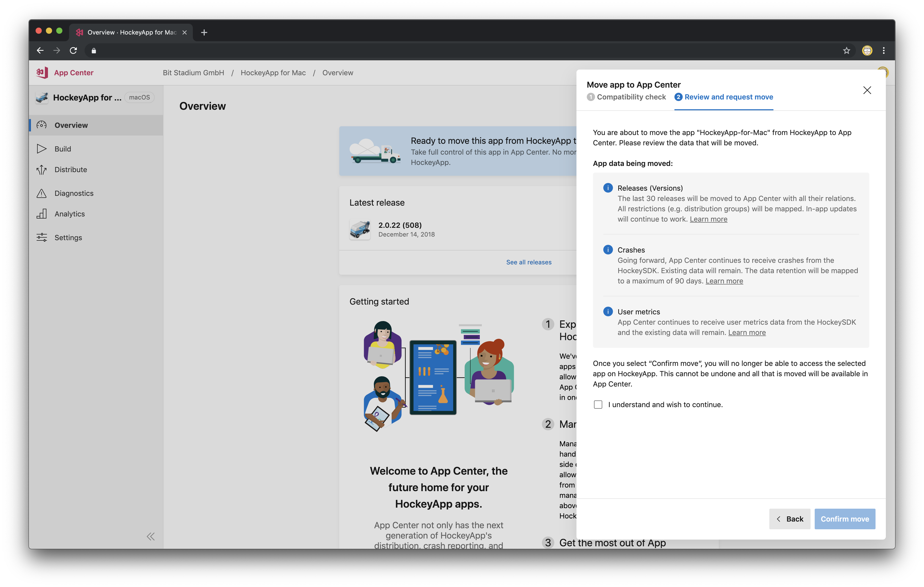
Task: Click the Confirm move button
Action: click(x=845, y=519)
